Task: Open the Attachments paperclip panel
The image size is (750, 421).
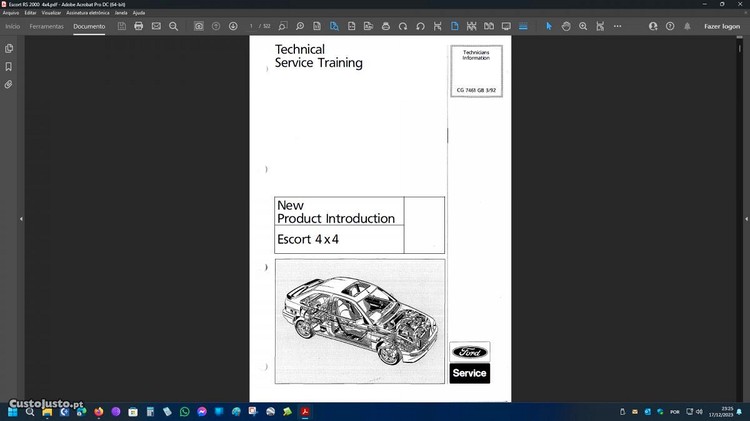Action: click(x=9, y=84)
